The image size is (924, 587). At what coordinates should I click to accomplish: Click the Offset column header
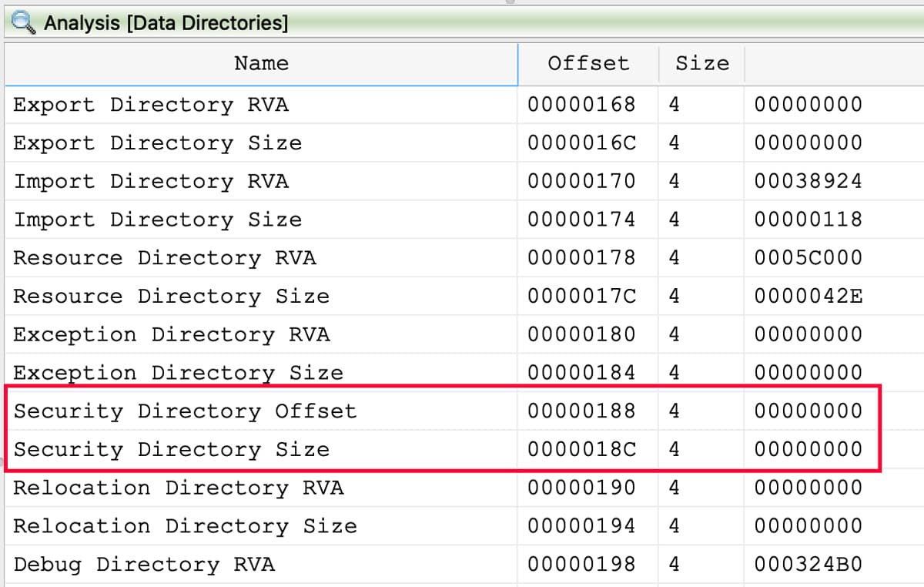tap(588, 63)
